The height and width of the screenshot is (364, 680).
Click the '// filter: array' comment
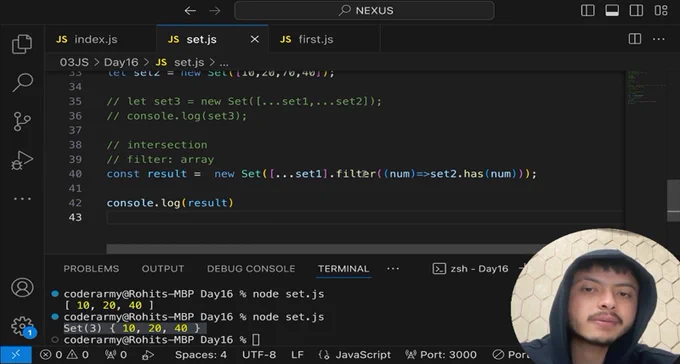tap(160, 160)
